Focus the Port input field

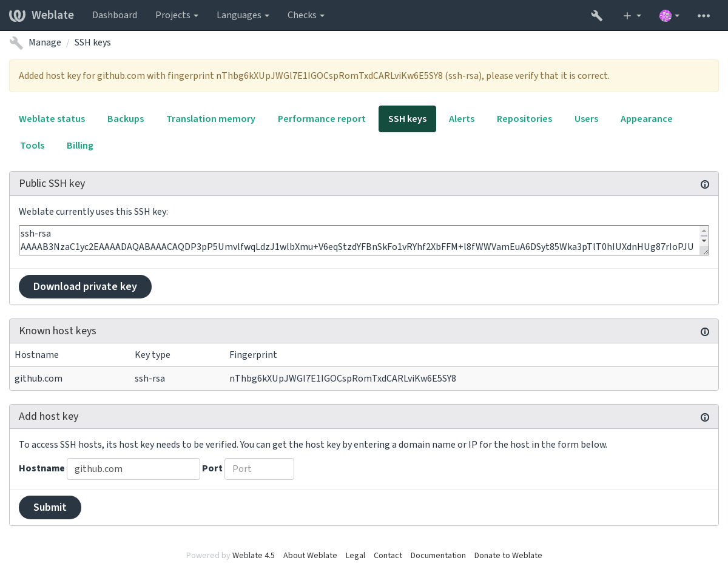pyautogui.click(x=259, y=469)
